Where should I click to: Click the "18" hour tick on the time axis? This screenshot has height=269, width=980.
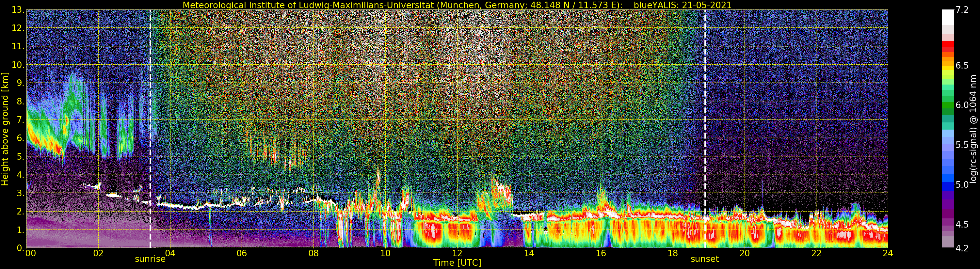pos(672,253)
